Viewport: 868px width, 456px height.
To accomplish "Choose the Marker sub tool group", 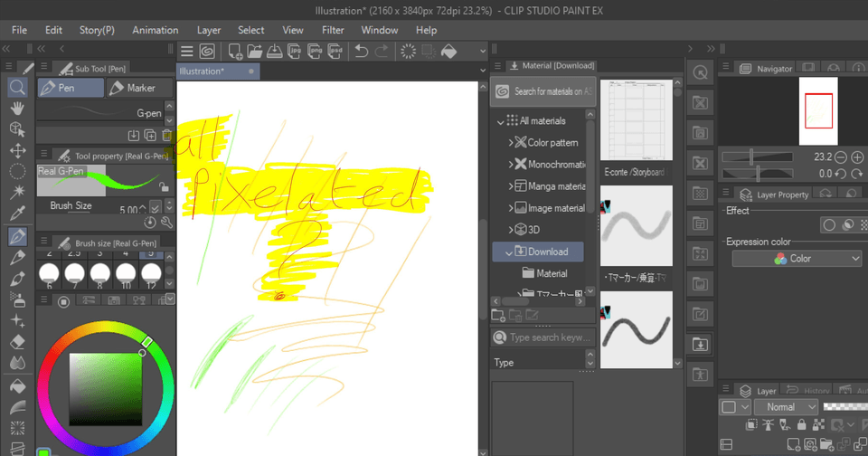I will 132,88.
